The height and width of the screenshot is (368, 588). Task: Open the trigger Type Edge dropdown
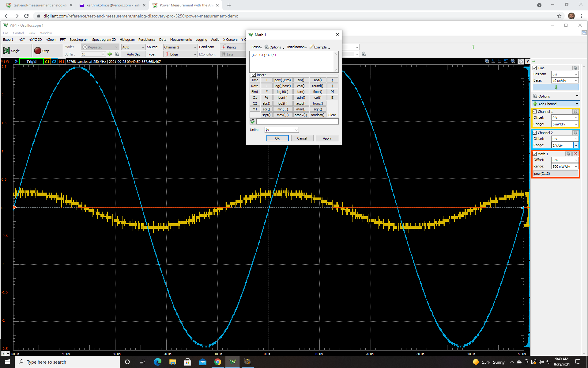(x=180, y=54)
